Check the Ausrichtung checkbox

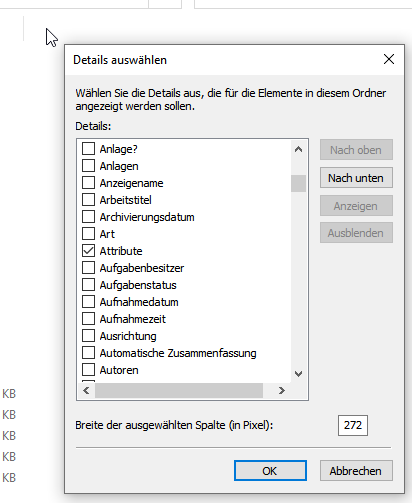point(88,335)
